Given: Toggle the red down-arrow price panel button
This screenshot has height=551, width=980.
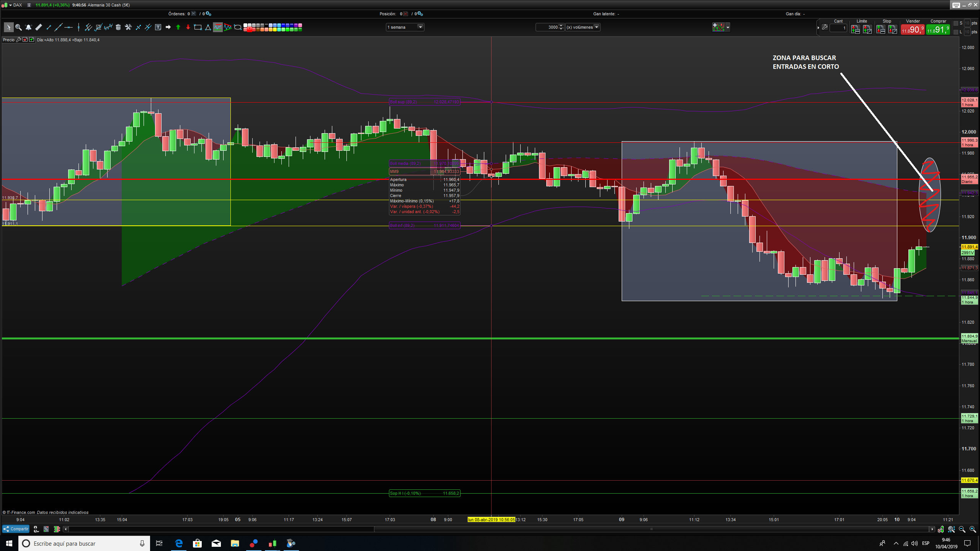Looking at the screenshot, I should point(25,40).
